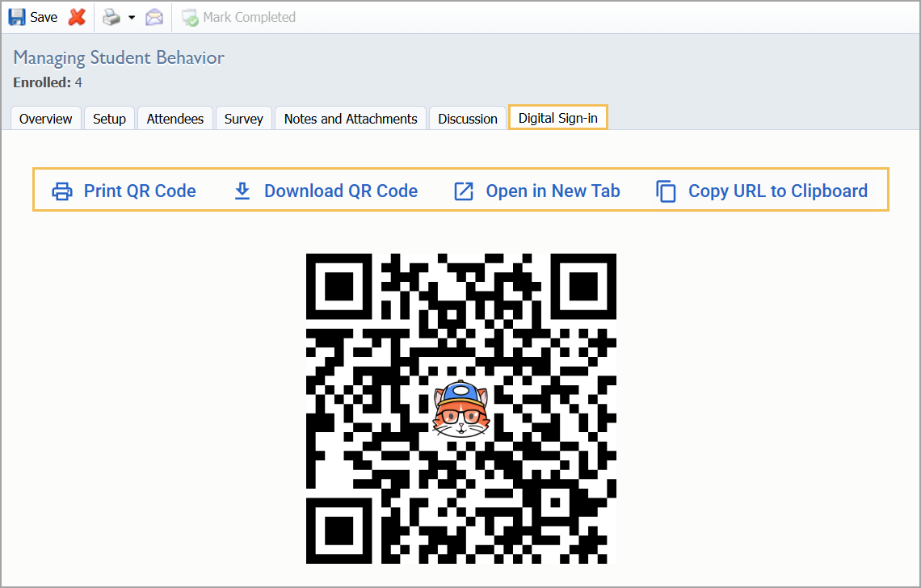The height and width of the screenshot is (588, 921).
Task: Open the Setup tab
Action: [109, 119]
